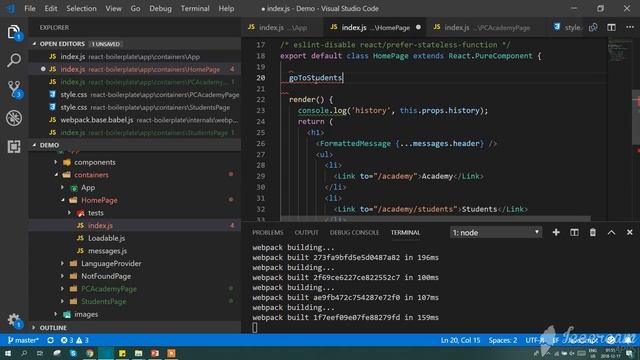This screenshot has width=640, height=360.
Task: Open the Manage gear in the activity bar
Action: 14,320
